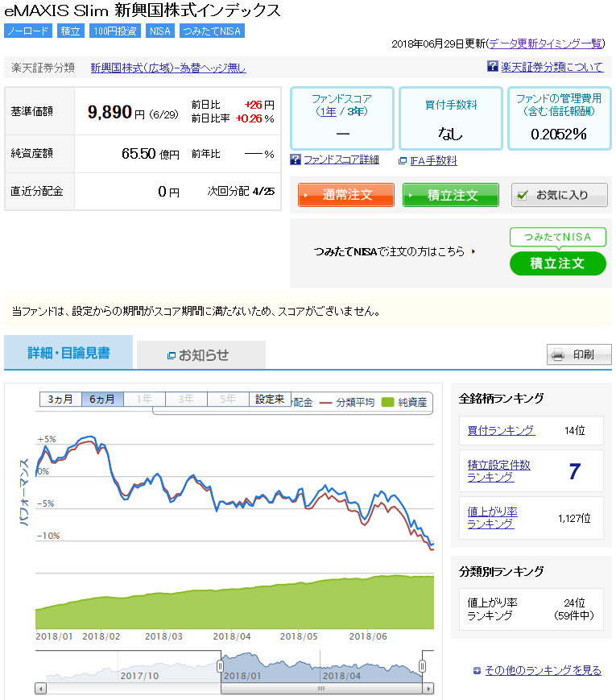Image resolution: width=616 pixels, height=700 pixels.
Task: Click the horizontal scrollbar thumb under chart navigator
Action: coord(321,689)
